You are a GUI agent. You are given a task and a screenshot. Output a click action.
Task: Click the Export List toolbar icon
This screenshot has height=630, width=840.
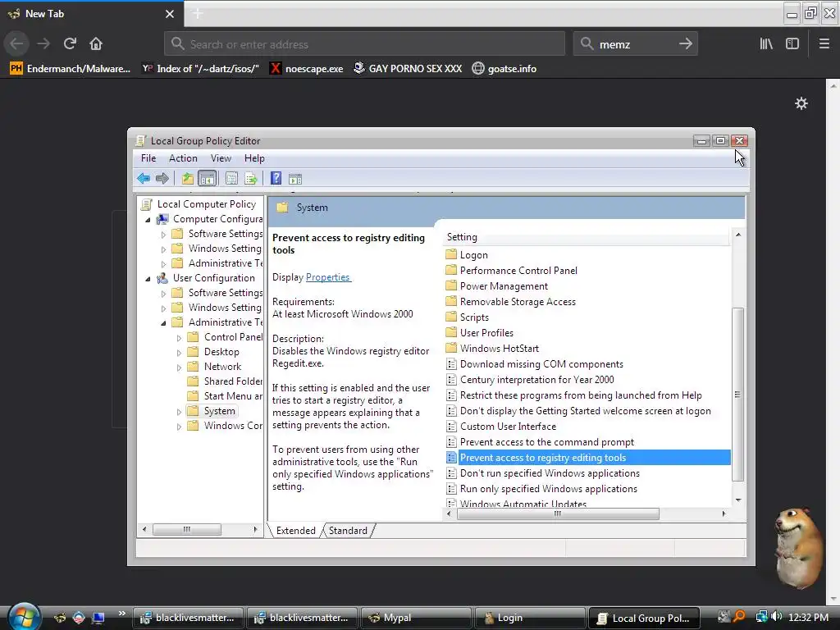tap(251, 178)
